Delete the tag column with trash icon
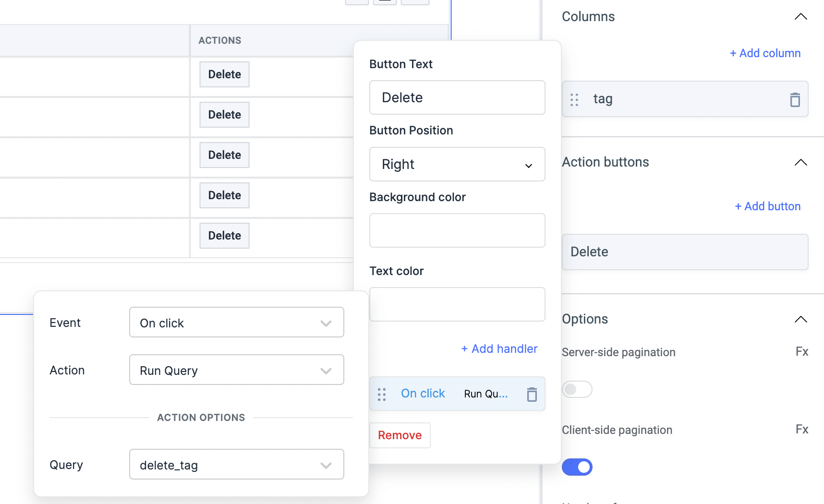824x504 pixels. click(x=795, y=99)
